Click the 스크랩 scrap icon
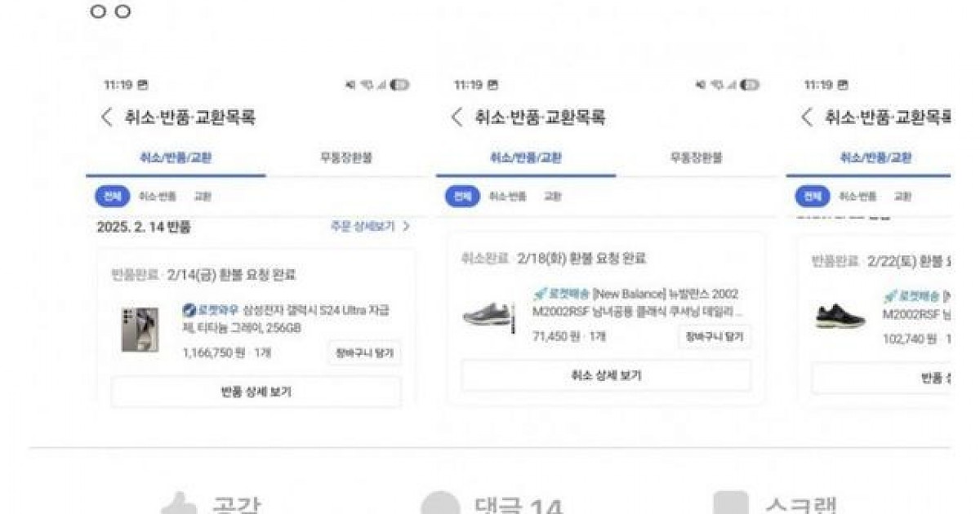Screen dimensions: 980x514 point(732,505)
